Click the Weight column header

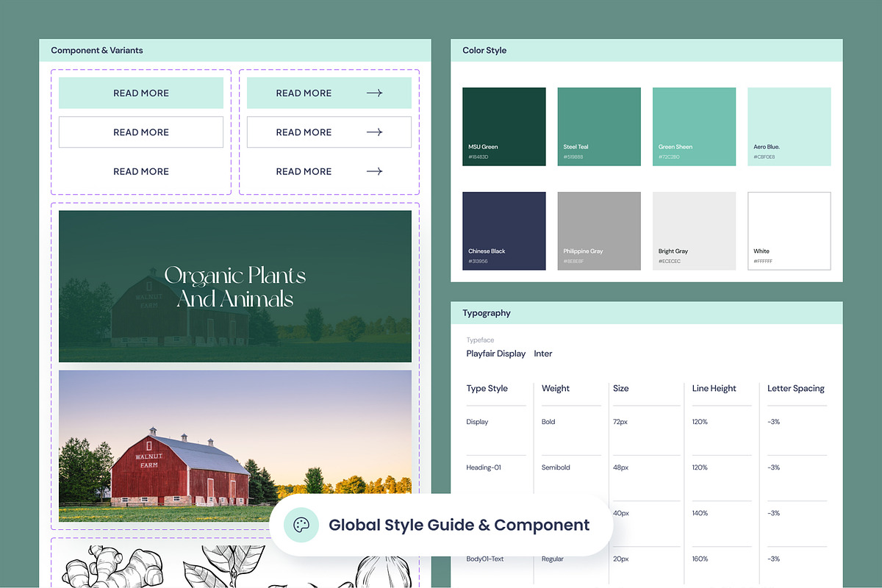click(x=556, y=388)
